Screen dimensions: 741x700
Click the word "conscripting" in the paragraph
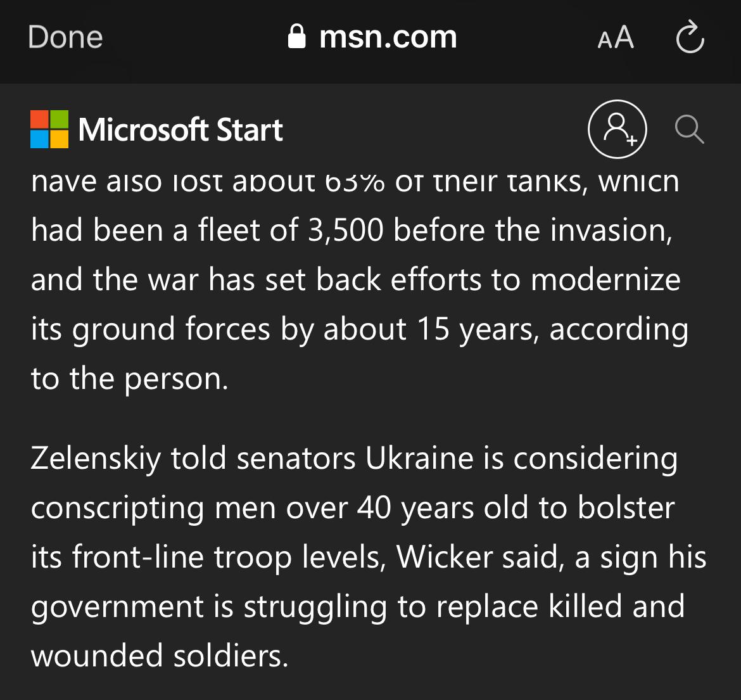coord(118,509)
